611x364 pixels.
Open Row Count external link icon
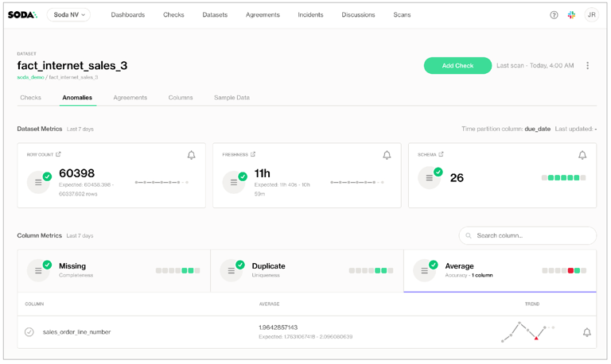point(58,154)
